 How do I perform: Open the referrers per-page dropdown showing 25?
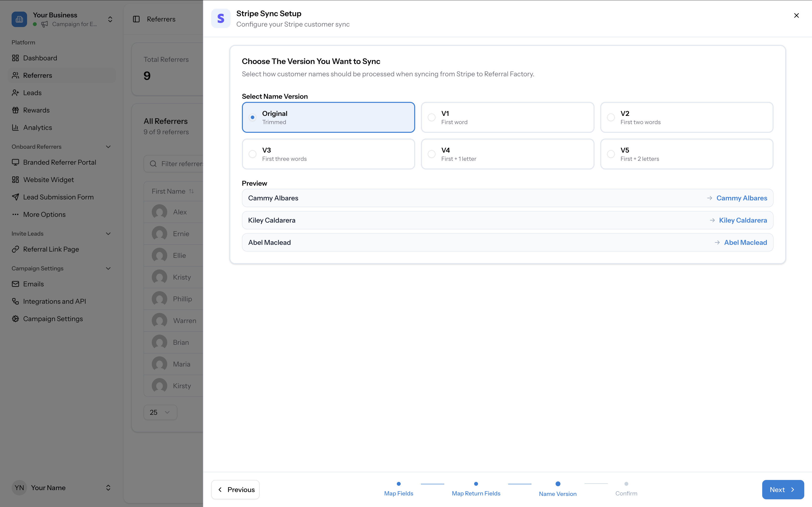160,412
